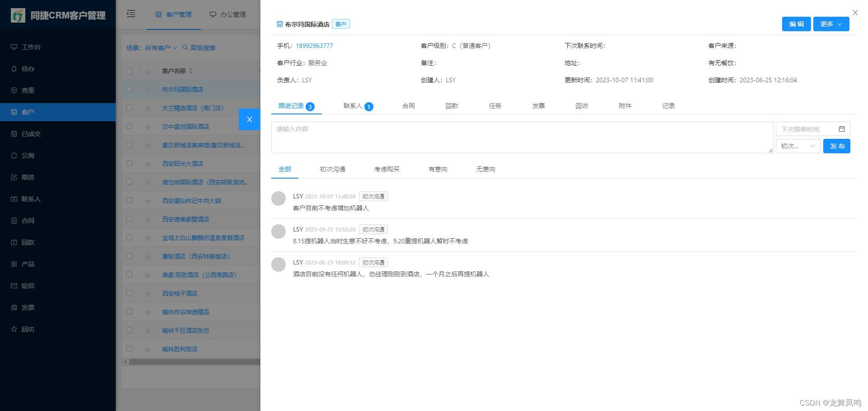Star the 汉中盛世国际酒店 row

[147, 127]
